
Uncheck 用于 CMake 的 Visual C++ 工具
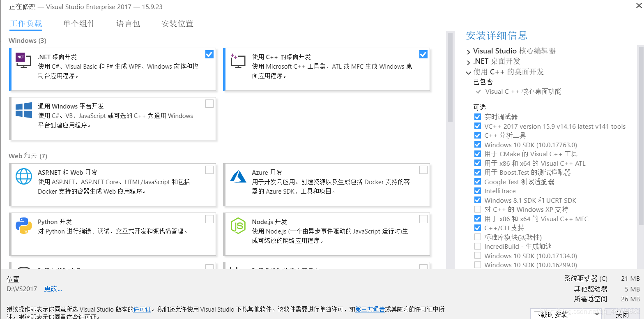tap(477, 154)
